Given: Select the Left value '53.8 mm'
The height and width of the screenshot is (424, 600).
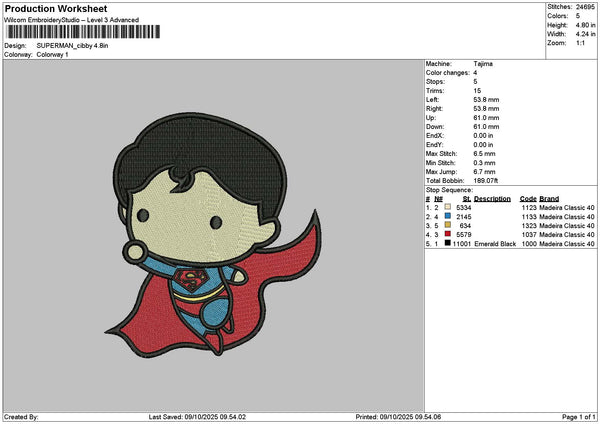Looking at the screenshot, I should point(486,100).
